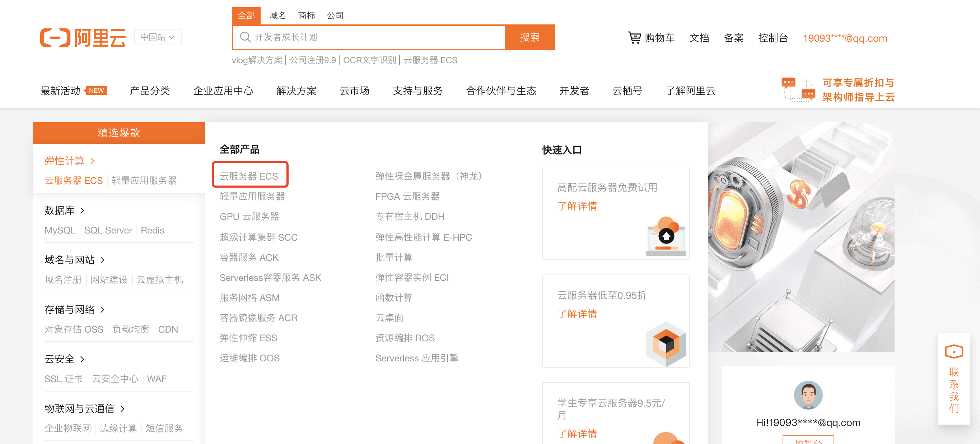980x444 pixels.
Task: Open the 云栖号 menu
Action: click(627, 91)
